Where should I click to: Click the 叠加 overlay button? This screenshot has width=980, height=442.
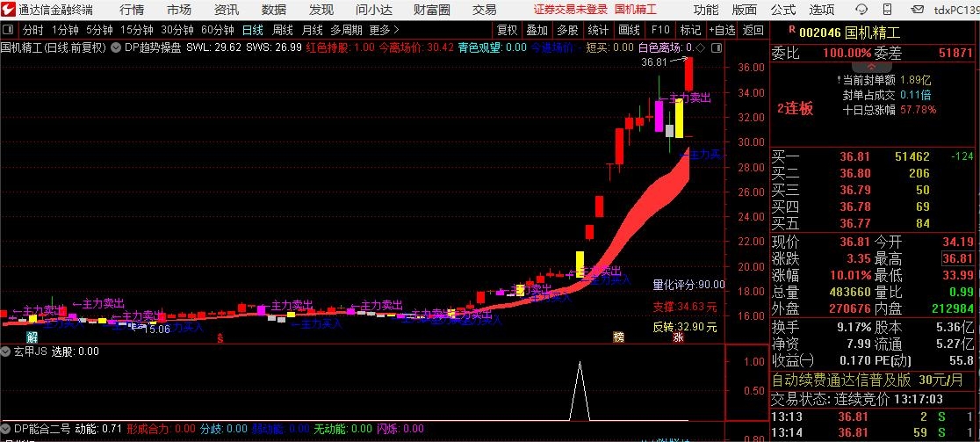click(537, 30)
